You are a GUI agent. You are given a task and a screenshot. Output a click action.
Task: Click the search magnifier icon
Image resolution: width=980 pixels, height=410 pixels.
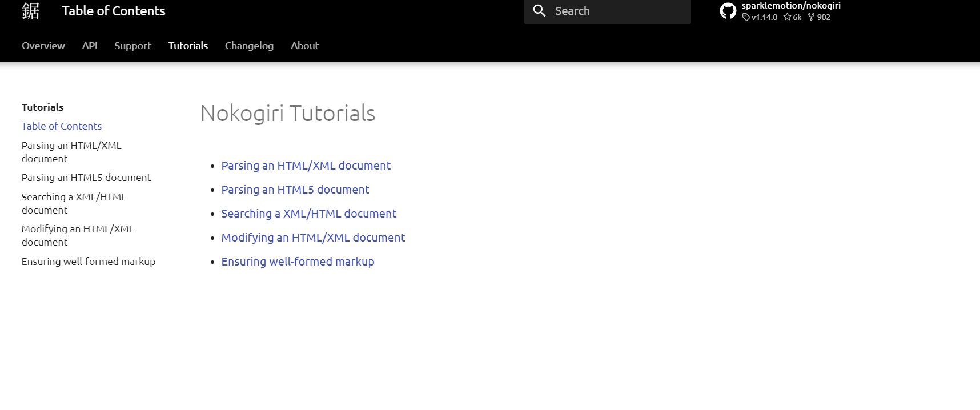(539, 11)
